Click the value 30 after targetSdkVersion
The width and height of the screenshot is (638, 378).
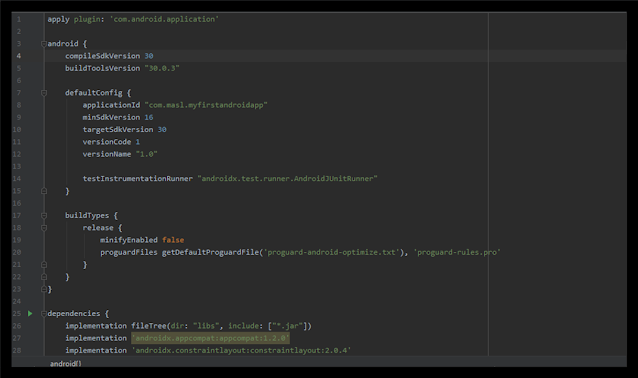[x=162, y=129]
